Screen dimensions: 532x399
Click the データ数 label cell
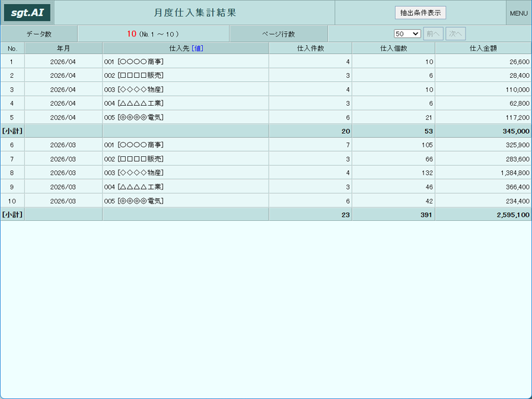click(39, 34)
